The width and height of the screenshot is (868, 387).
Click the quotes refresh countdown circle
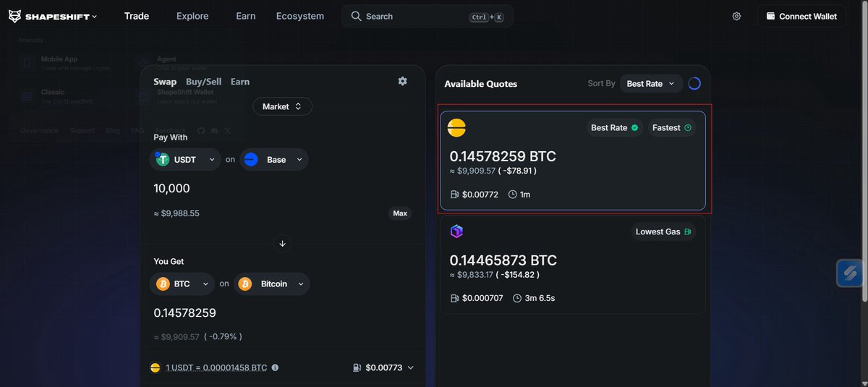coord(694,83)
